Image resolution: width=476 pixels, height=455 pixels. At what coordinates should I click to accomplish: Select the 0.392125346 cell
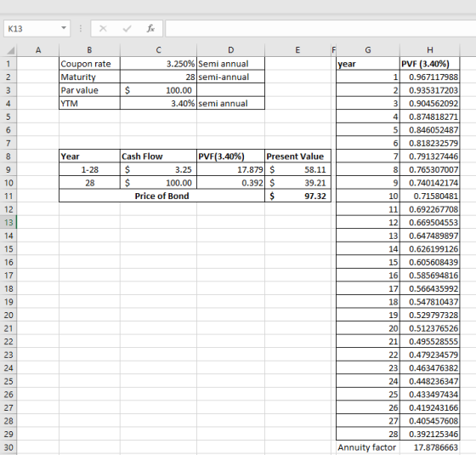click(x=430, y=434)
